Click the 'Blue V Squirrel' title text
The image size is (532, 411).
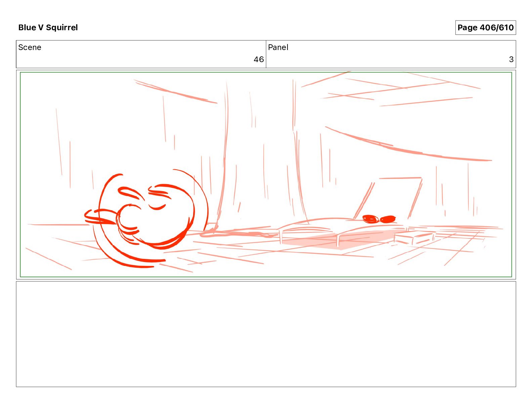tap(48, 28)
